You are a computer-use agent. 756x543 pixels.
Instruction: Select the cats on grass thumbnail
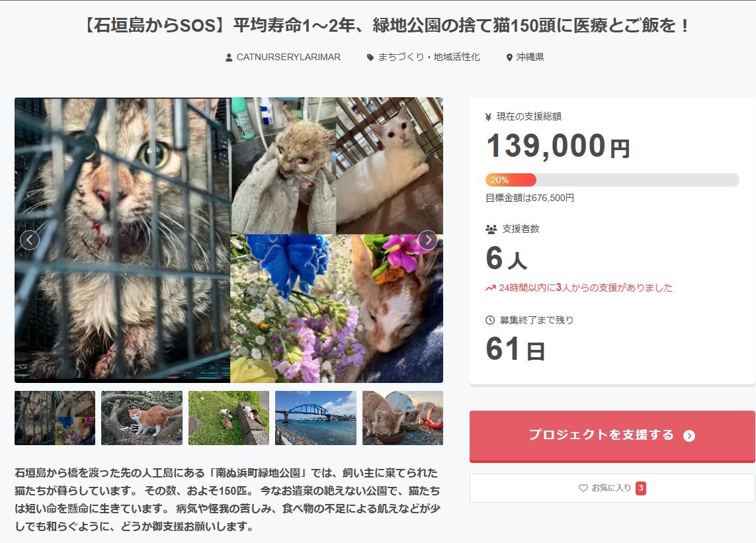tap(229, 418)
